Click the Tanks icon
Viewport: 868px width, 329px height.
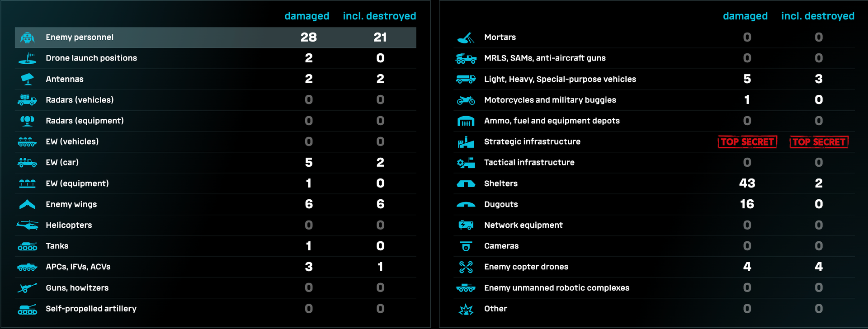click(x=27, y=246)
